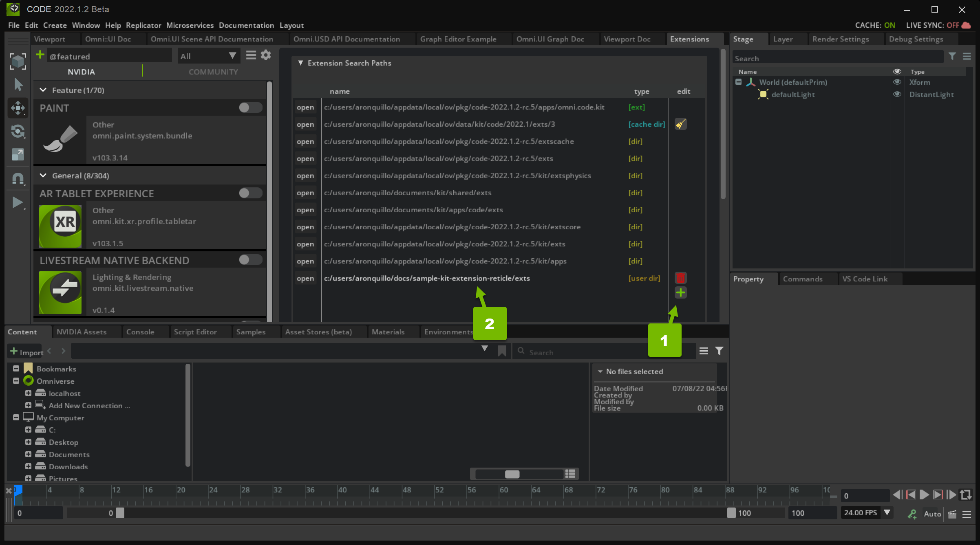Image resolution: width=980 pixels, height=545 pixels.
Task: Click Add New Connection entry
Action: [89, 405]
